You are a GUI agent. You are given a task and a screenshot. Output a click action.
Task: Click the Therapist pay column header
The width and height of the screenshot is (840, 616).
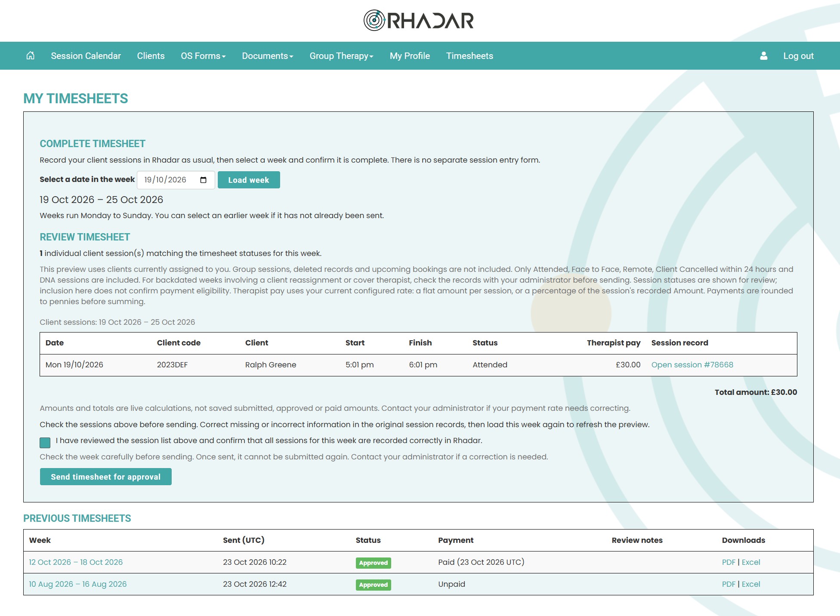tap(614, 343)
